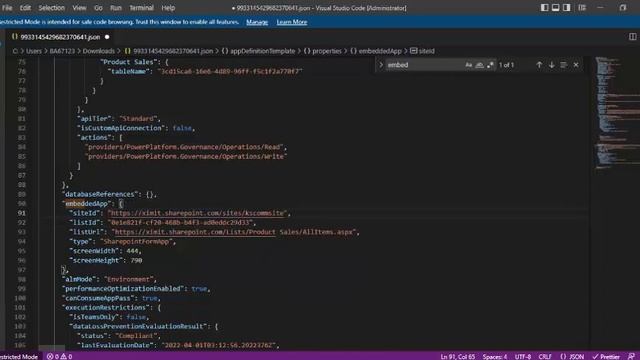Click the screenWidth value 444
This screenshot has width=640, height=360.
tap(133, 251)
